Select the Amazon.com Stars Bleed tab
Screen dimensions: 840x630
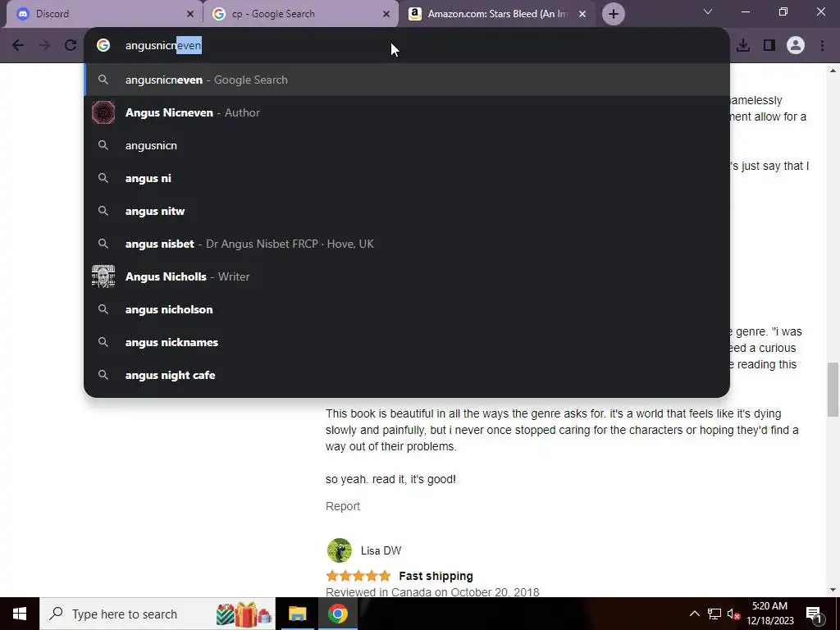[x=496, y=14]
